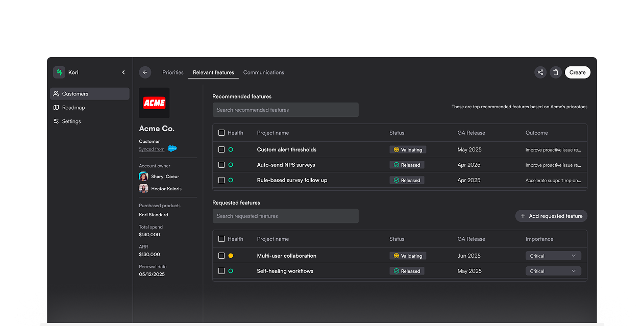
Task: Click the trash icon in the top bar
Action: (556, 72)
